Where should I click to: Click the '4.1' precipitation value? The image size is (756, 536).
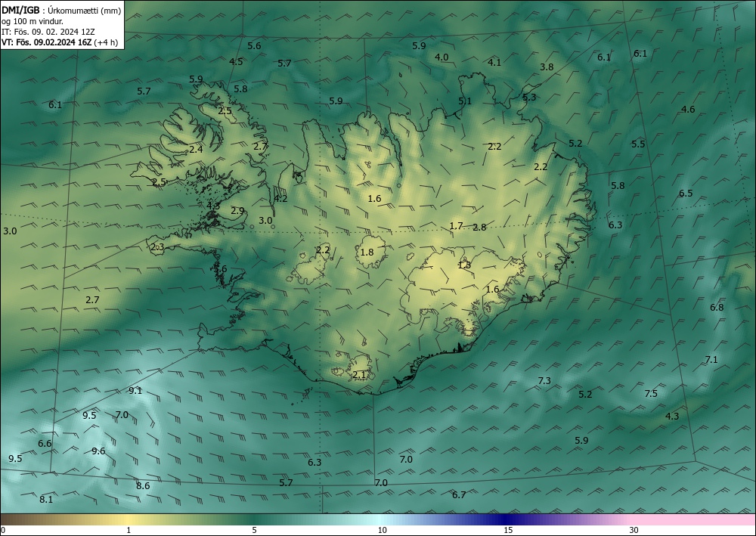tap(494, 62)
